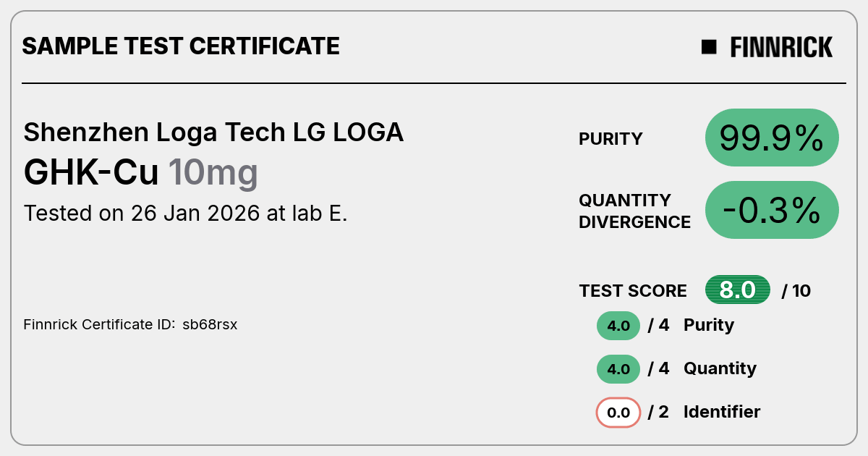Viewport: 868px width, 456px height.
Task: Click the Purity score breakdown label
Action: [709, 325]
